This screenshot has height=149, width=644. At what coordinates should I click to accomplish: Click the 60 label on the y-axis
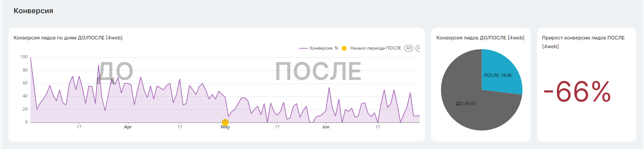(25, 83)
